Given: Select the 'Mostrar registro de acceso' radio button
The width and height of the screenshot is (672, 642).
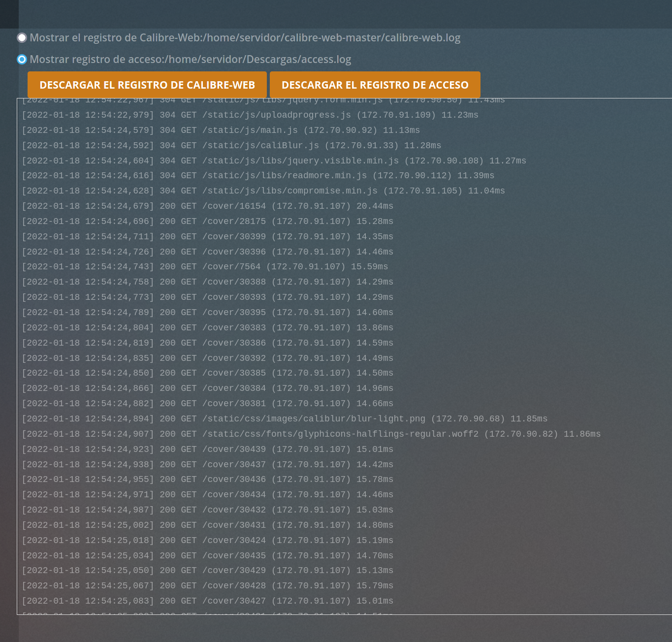Looking at the screenshot, I should point(22,60).
